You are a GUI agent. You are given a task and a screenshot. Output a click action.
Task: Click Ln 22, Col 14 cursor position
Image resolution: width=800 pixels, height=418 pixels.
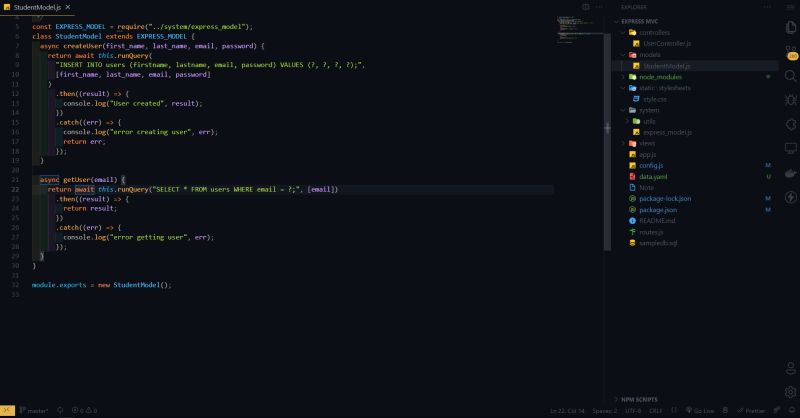[567, 411]
